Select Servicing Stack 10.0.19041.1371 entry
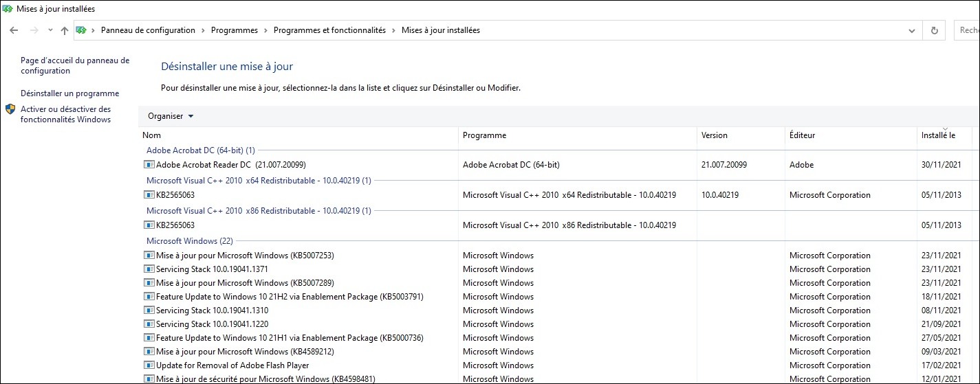Image resolution: width=980 pixels, height=384 pixels. (x=212, y=269)
